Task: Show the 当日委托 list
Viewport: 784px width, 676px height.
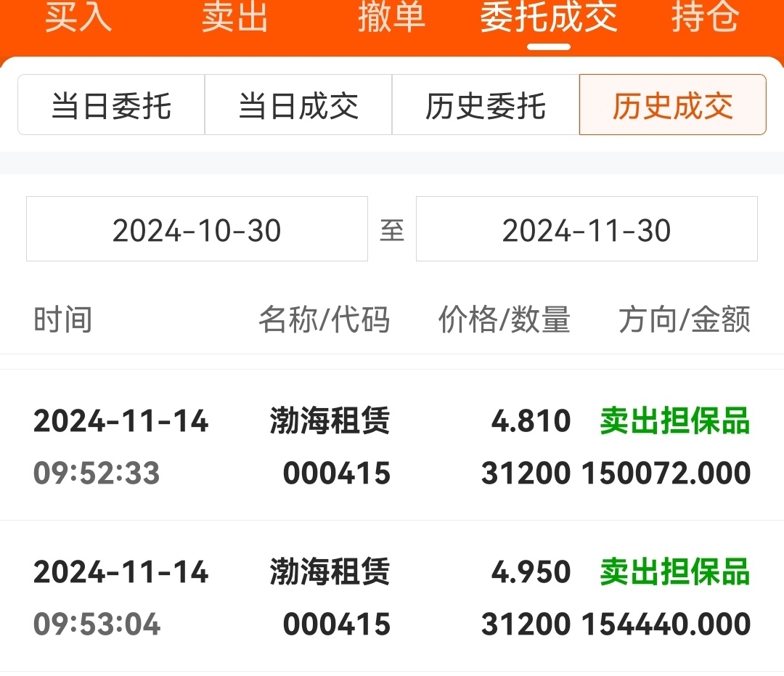Action: [111, 105]
